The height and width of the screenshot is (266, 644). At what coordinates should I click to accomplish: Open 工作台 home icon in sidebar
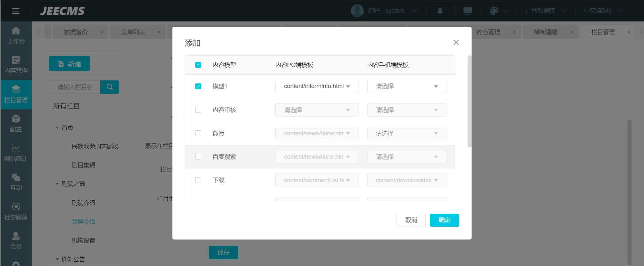click(x=16, y=36)
